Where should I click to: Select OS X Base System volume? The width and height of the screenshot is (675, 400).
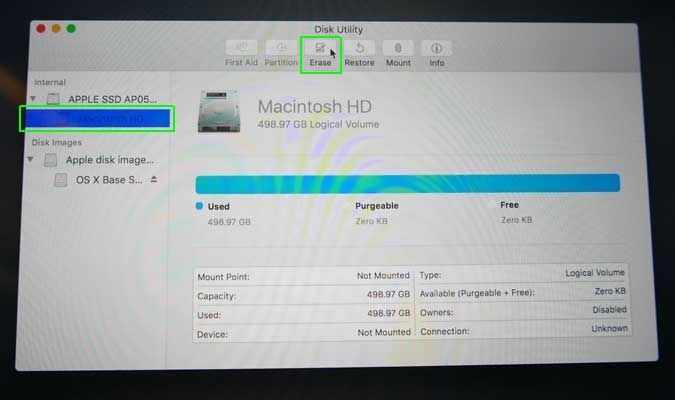click(110, 180)
